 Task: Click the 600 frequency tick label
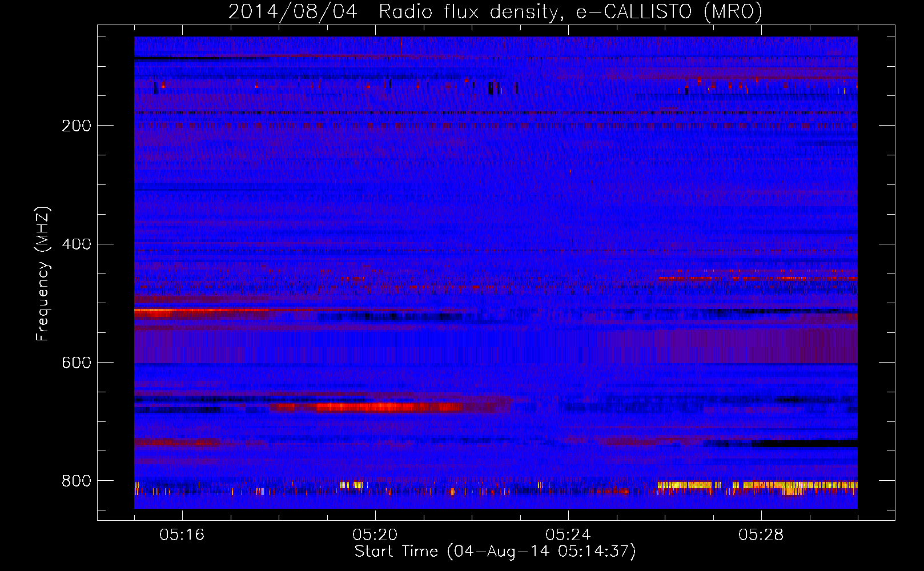click(x=76, y=363)
